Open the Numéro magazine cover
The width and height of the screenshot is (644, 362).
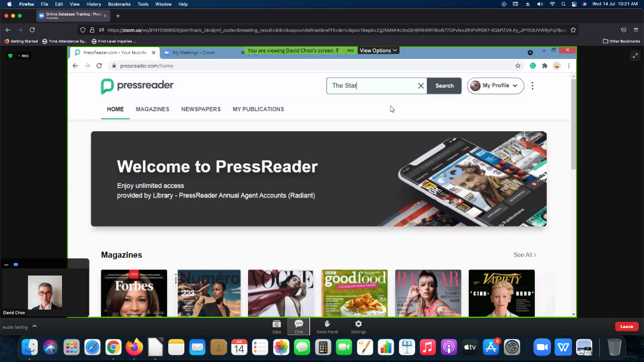point(209,293)
